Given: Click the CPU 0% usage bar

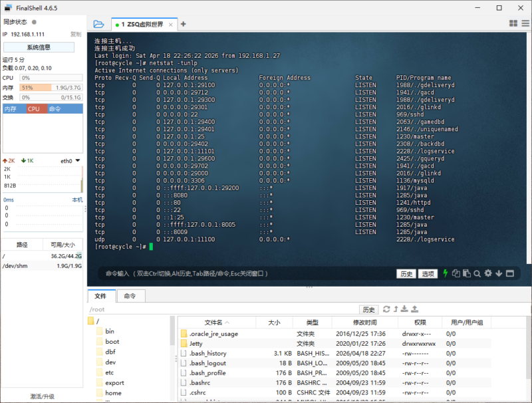Looking at the screenshot, I should (51, 78).
